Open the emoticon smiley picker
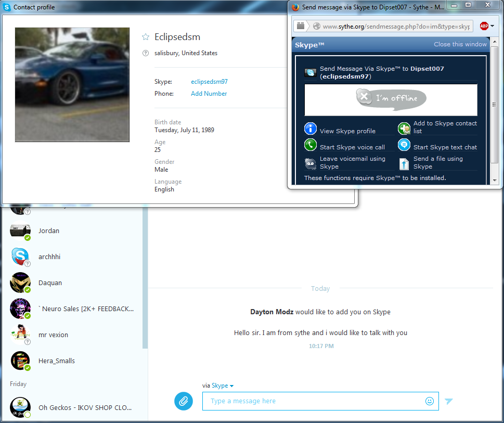Image resolution: width=504 pixels, height=423 pixels. 430,401
